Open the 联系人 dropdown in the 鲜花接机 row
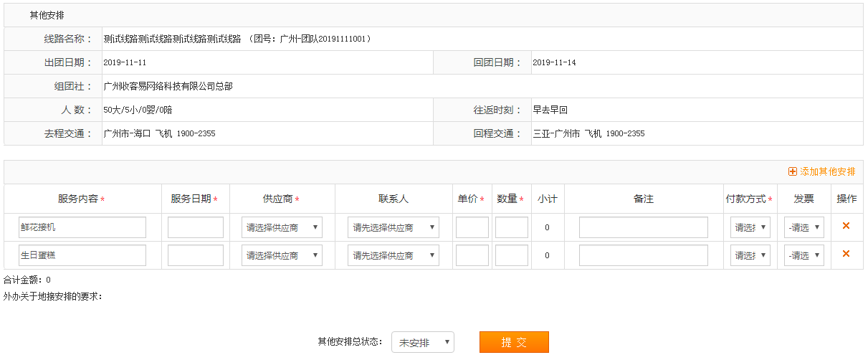This screenshot has width=868, height=360. [x=393, y=227]
